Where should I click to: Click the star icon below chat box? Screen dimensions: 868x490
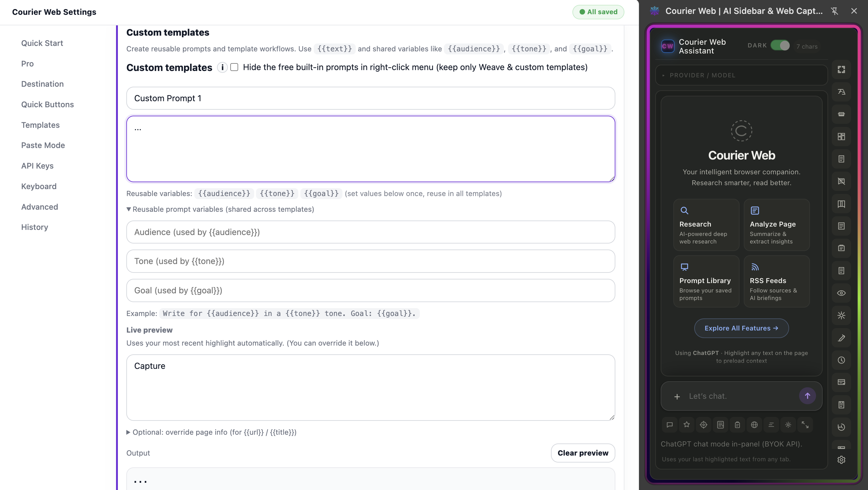point(686,425)
